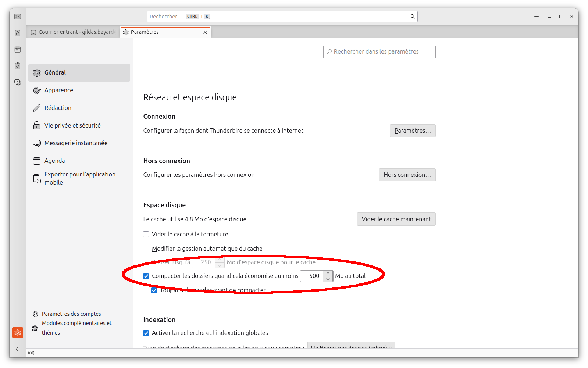Click the inbox icon on Courrier entrant tab
This screenshot has width=588, height=368.
(33, 32)
